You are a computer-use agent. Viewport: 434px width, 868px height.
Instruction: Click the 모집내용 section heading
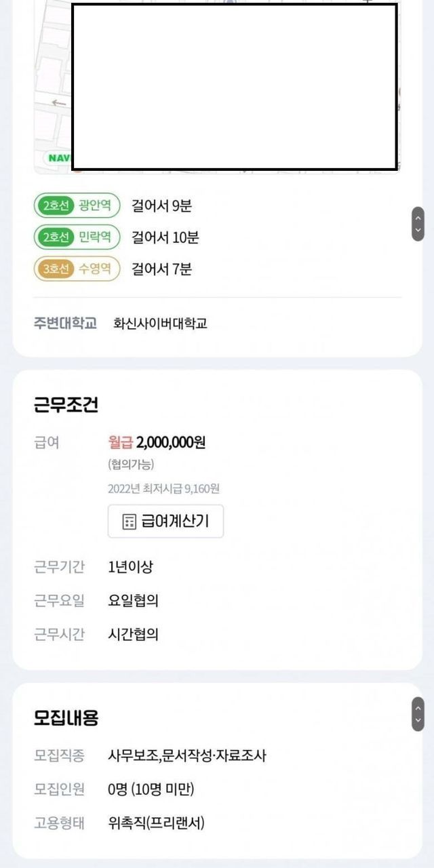(x=66, y=718)
